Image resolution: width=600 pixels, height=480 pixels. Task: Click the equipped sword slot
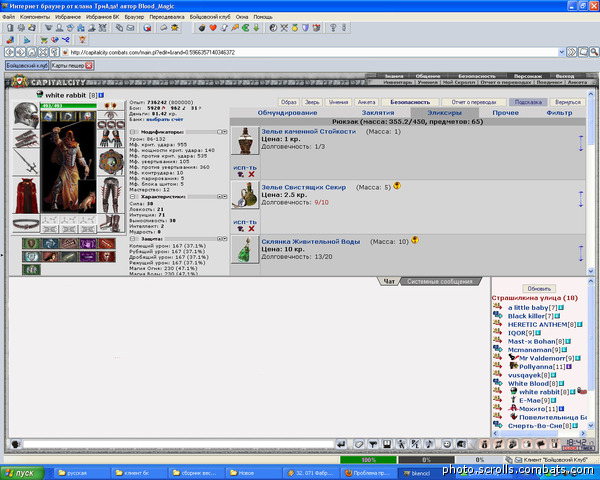(x=26, y=162)
